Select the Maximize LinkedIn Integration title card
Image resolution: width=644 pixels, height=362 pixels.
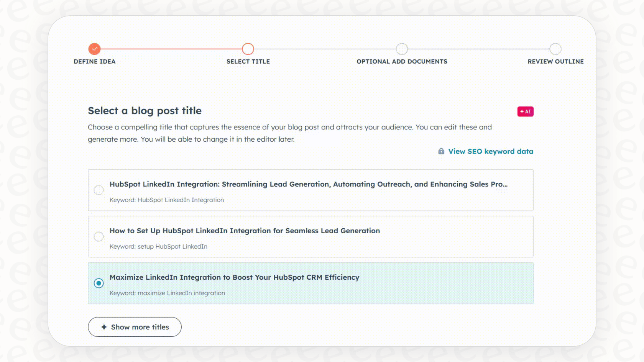310,283
